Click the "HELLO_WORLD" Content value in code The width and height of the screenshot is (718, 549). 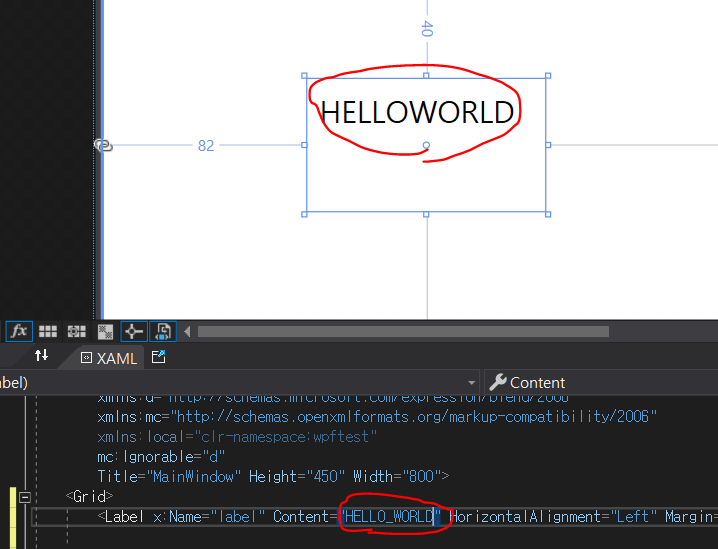390,517
